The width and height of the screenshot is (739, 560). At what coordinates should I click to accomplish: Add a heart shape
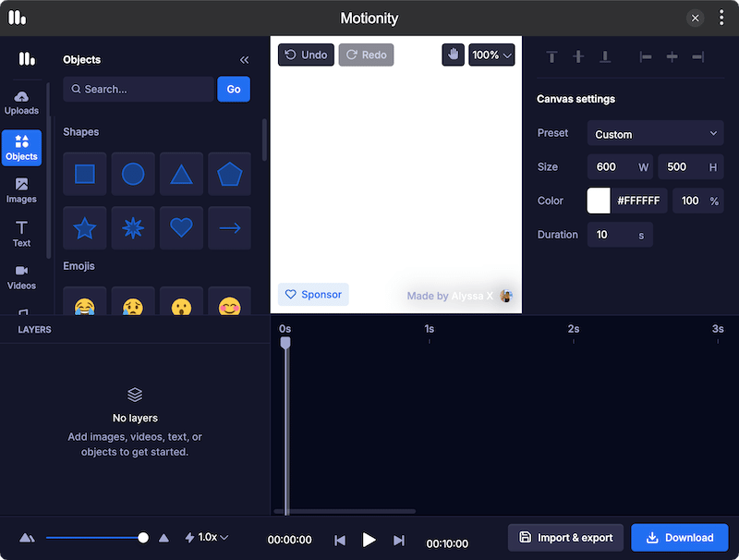coord(181,228)
